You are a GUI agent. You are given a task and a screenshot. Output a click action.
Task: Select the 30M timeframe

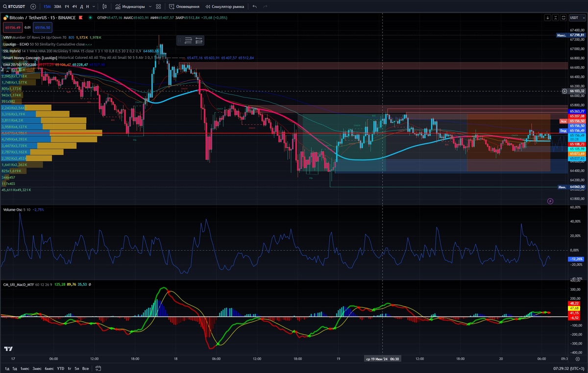coord(57,6)
